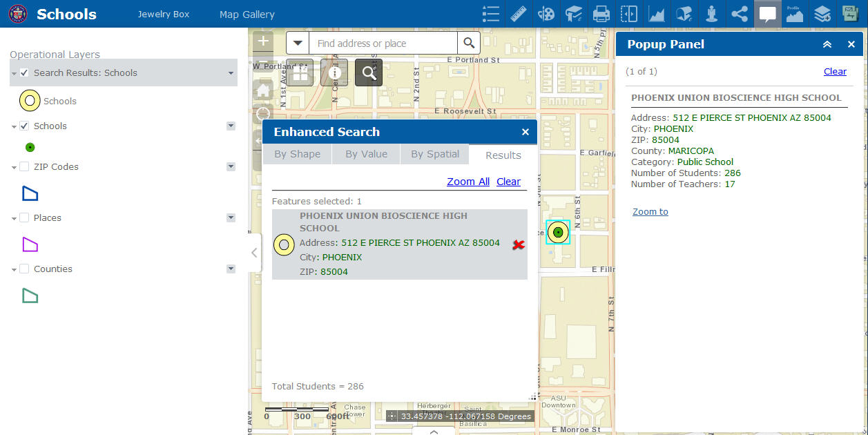Collapse Places layer legend triangle
The width and height of the screenshot is (868, 435).
coord(14,218)
